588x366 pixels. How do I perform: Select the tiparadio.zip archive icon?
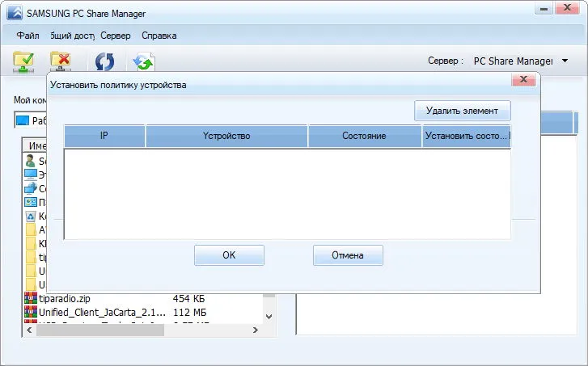tap(31, 298)
